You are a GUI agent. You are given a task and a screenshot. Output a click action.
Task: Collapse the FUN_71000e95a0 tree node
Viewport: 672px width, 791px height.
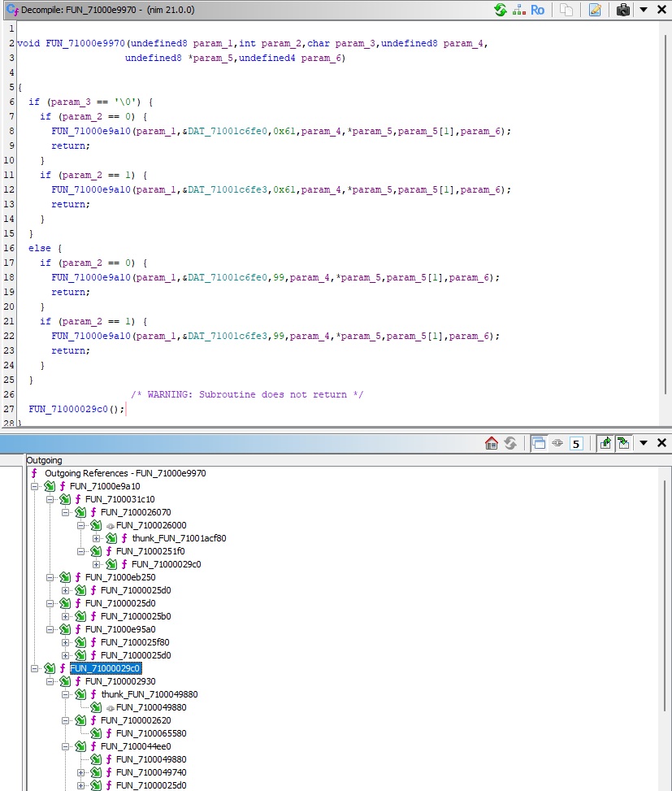tap(50, 629)
